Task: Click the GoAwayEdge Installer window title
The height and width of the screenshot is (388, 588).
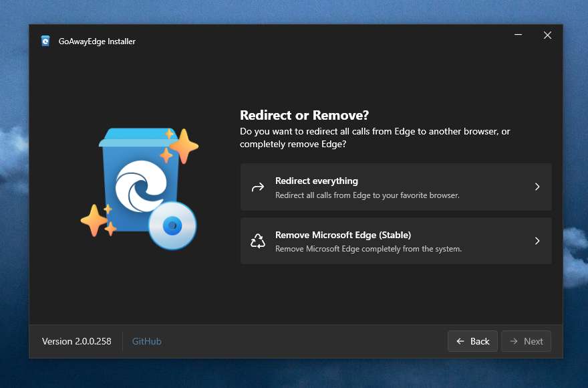Action: tap(97, 41)
